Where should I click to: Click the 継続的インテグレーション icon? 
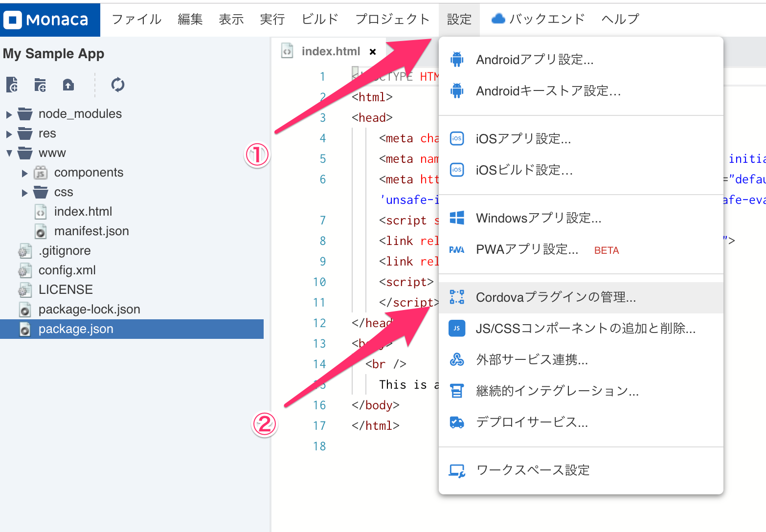point(457,391)
